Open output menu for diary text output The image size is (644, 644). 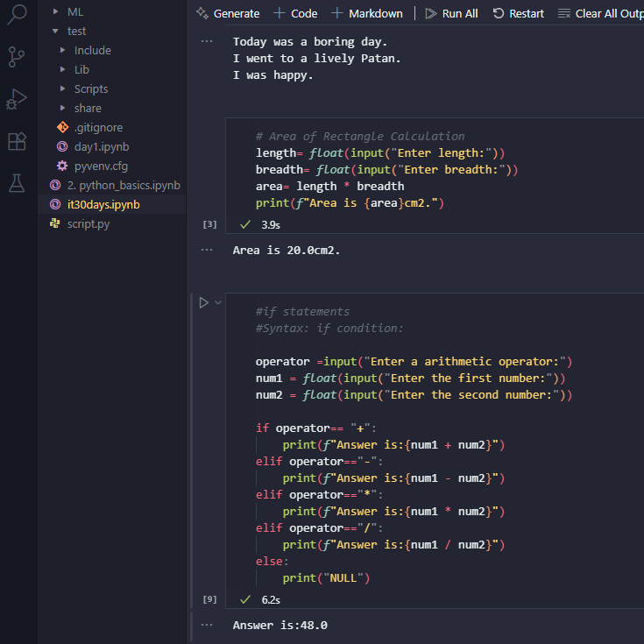(207, 41)
